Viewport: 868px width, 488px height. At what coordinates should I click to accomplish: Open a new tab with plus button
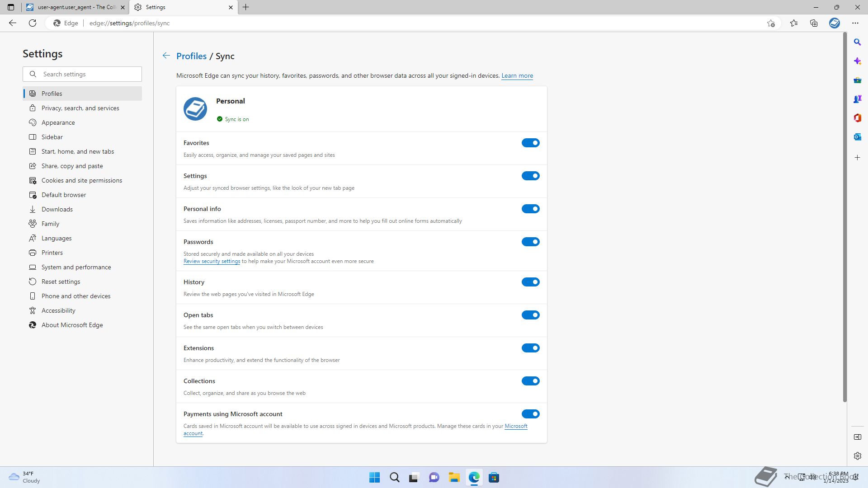click(x=246, y=7)
